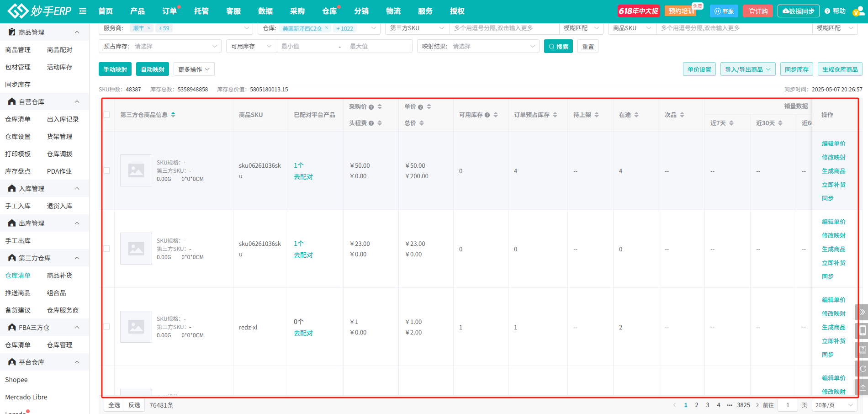This screenshot has height=414, width=868.
Task: Open the 服务商 dropdown
Action: (176, 28)
